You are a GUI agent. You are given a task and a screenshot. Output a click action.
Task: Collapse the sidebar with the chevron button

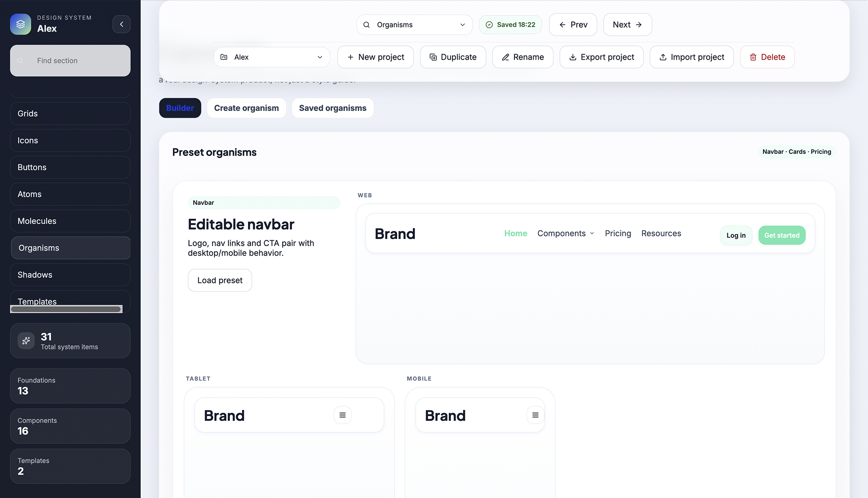(122, 24)
